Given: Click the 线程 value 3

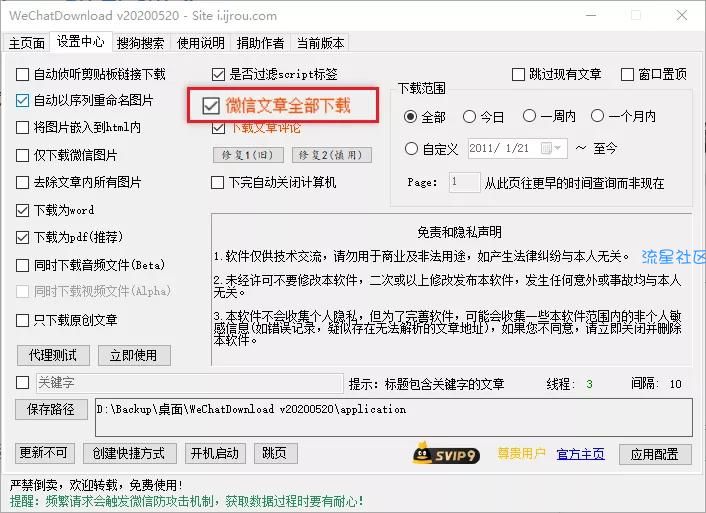Looking at the screenshot, I should 589,384.
